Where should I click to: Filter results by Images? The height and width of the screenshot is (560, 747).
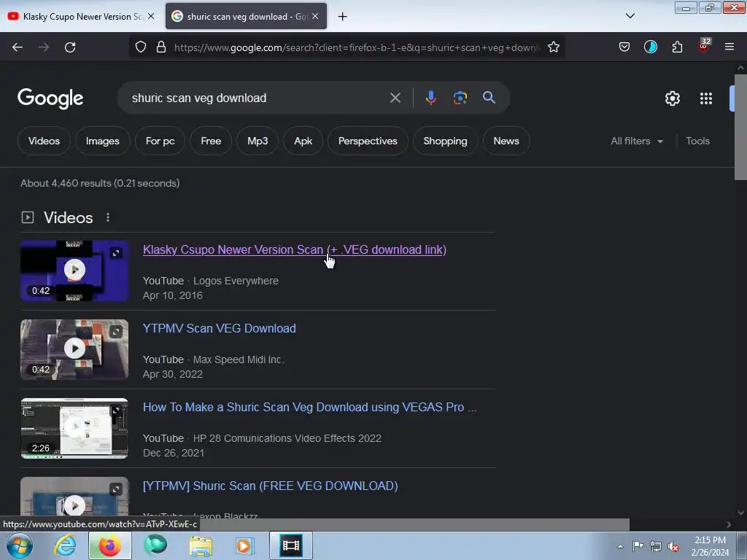[x=102, y=141]
